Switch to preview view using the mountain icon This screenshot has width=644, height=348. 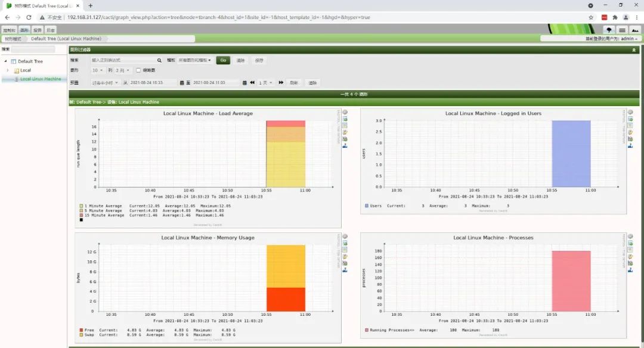click(635, 30)
